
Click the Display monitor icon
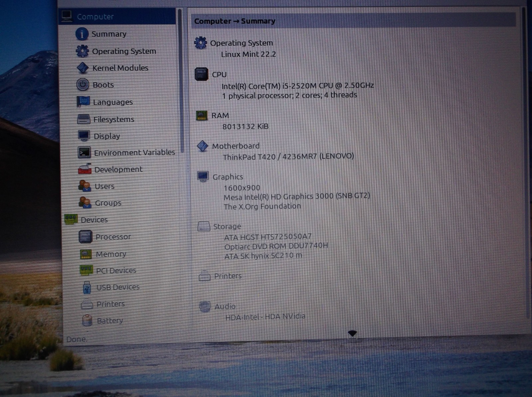(84, 136)
